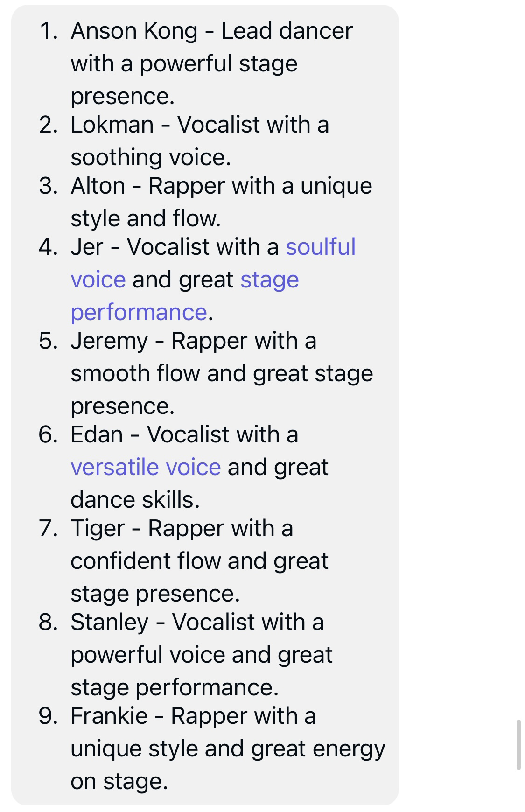Open the "soulful" highlighted link
The height and width of the screenshot is (812, 525).
click(x=321, y=247)
